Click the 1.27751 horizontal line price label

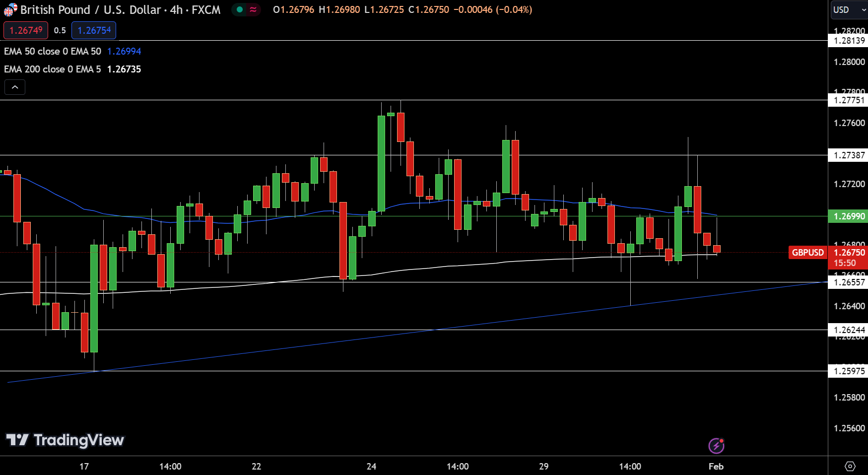pyautogui.click(x=849, y=100)
